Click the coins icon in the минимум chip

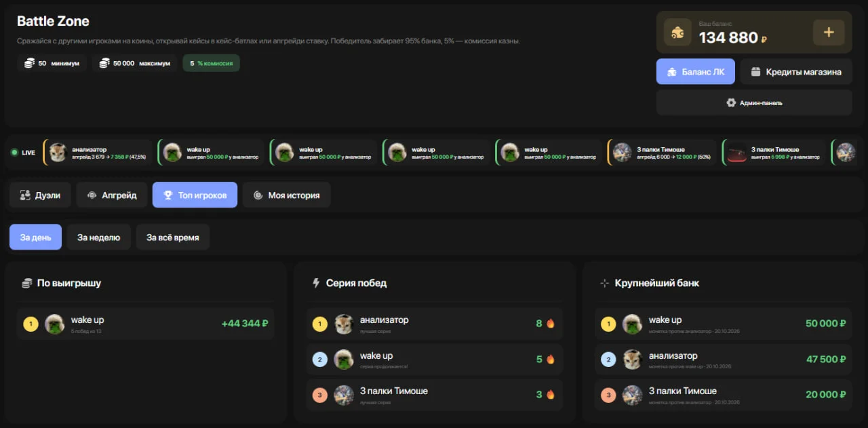29,63
